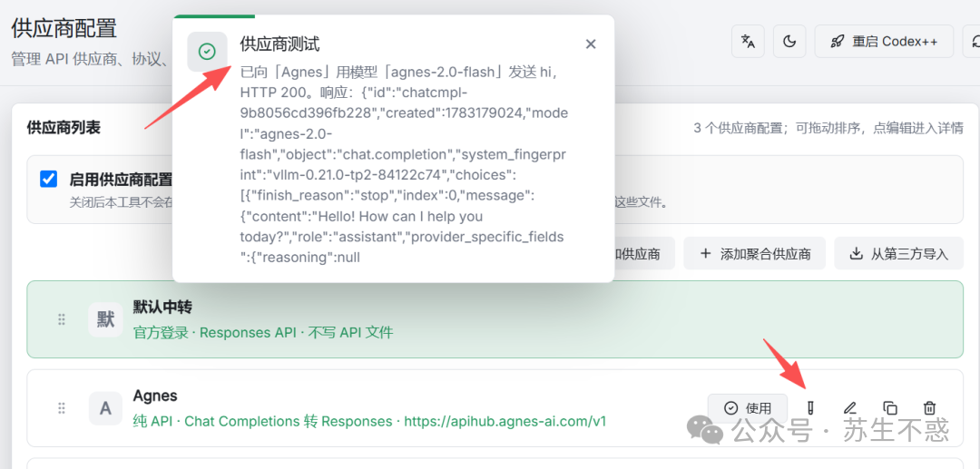
Task: Select the 默认中转 provider name
Action: [162, 307]
